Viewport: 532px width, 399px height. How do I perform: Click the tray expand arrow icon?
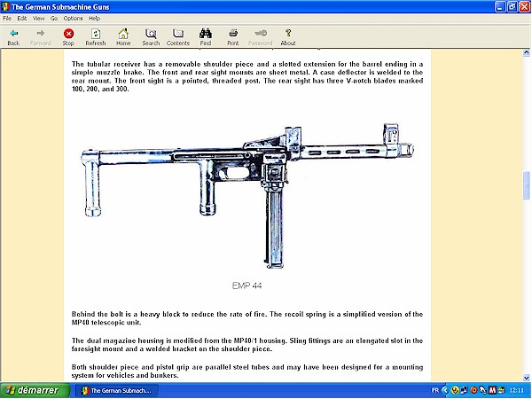click(x=445, y=390)
